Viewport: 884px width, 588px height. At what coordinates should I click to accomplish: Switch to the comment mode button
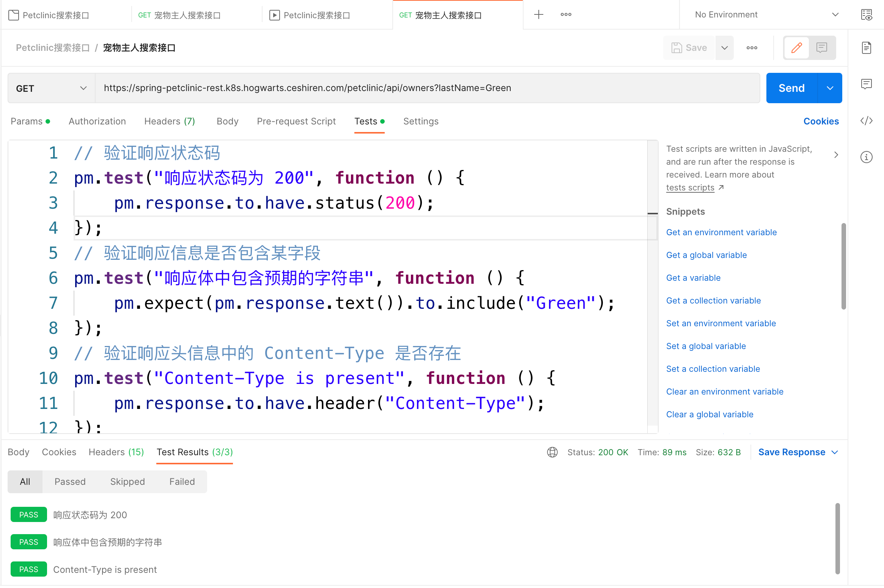pyautogui.click(x=822, y=48)
